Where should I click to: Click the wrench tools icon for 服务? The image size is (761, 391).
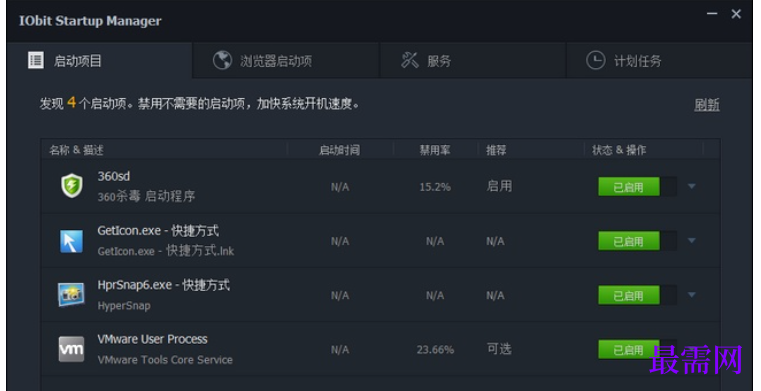pos(410,61)
